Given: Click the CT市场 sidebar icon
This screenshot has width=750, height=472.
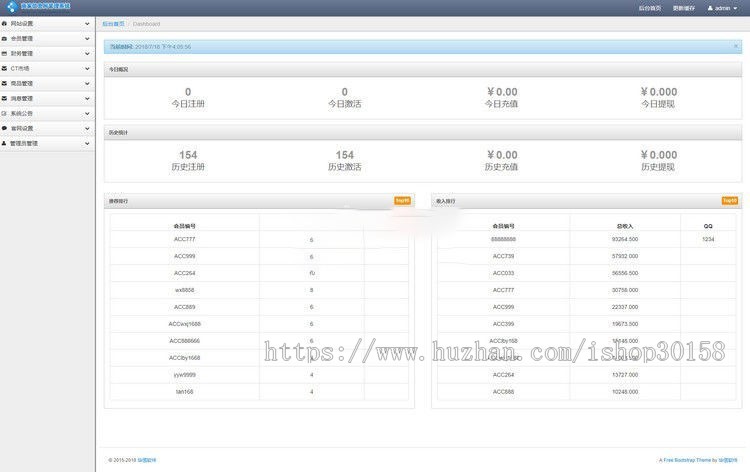Looking at the screenshot, I should tap(4, 68).
